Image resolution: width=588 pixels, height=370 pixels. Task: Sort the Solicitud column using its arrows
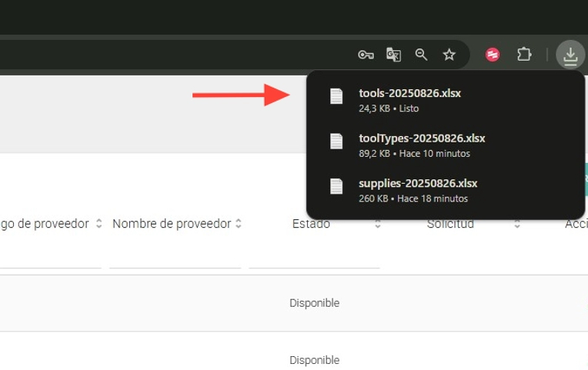coord(516,224)
